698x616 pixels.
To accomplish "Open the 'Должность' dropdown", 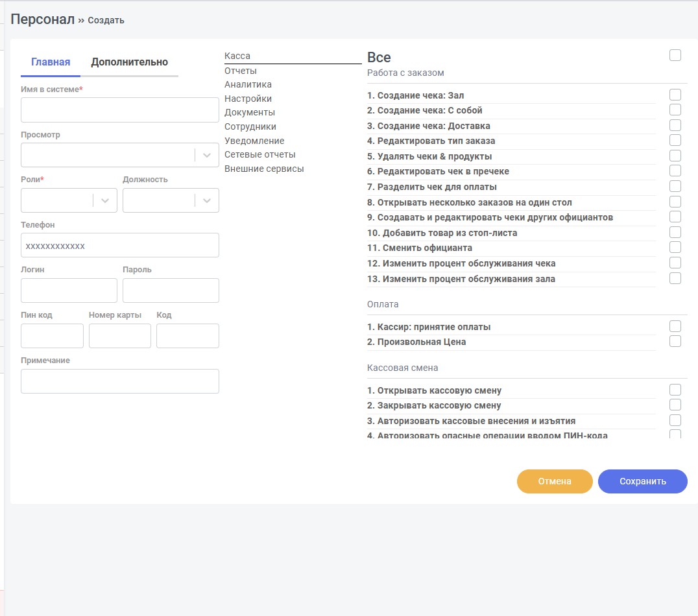I will pyautogui.click(x=171, y=200).
